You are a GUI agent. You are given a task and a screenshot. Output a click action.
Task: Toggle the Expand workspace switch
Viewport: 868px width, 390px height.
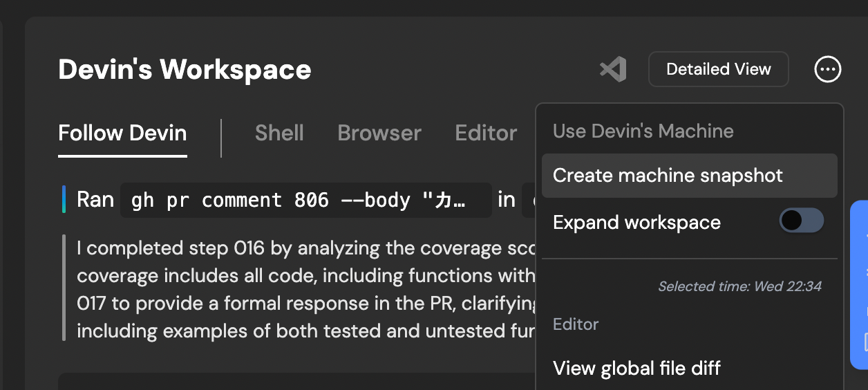coord(802,221)
